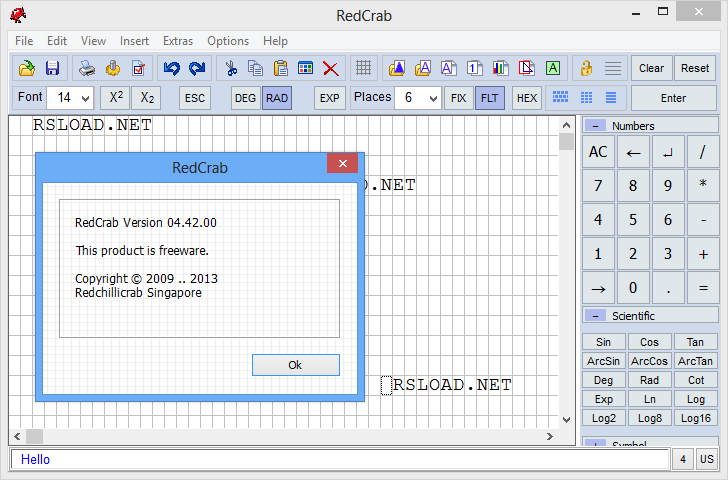Viewport: 728px width, 480px height.
Task: Click the vertical scrollbar up arrow
Action: tap(566, 125)
